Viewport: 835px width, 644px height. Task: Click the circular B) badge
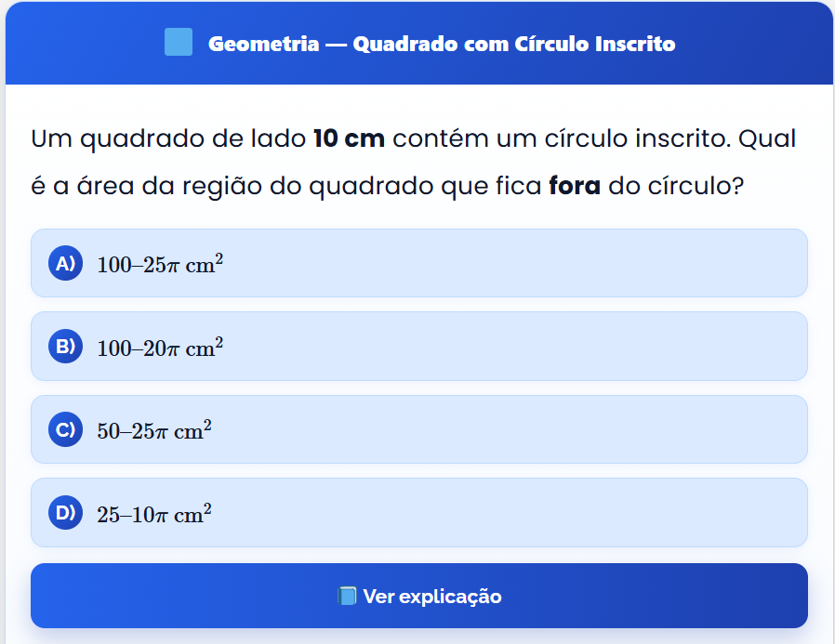[x=65, y=347]
